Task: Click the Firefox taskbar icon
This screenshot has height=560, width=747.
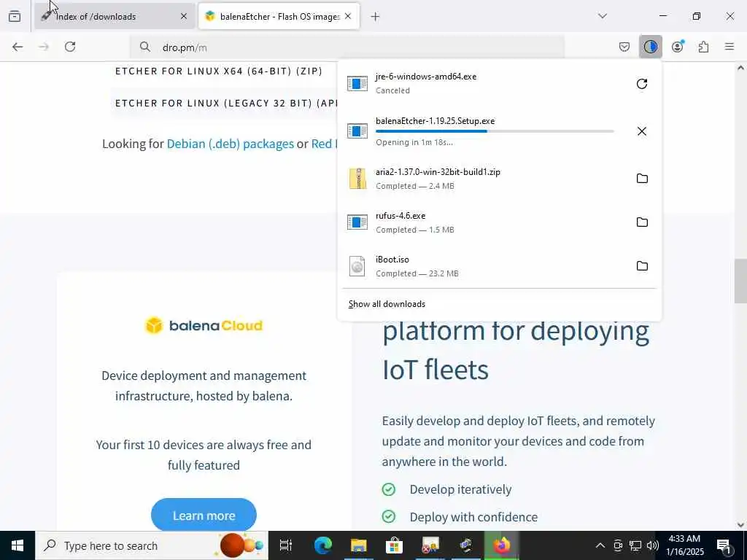Action: point(502,545)
